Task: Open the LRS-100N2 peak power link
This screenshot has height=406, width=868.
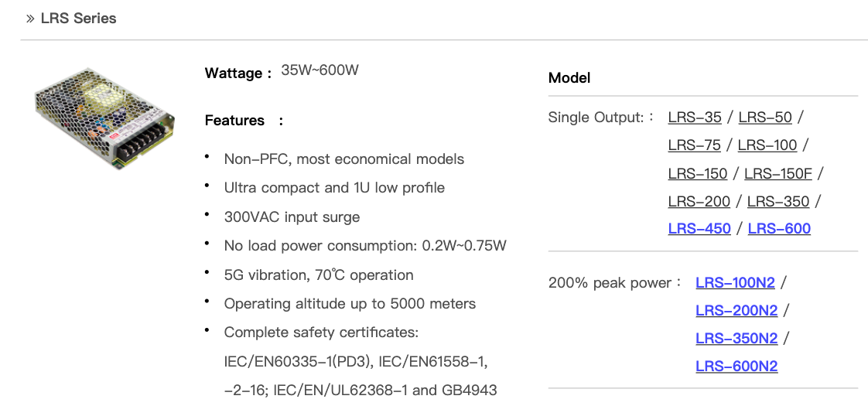Action: (735, 283)
